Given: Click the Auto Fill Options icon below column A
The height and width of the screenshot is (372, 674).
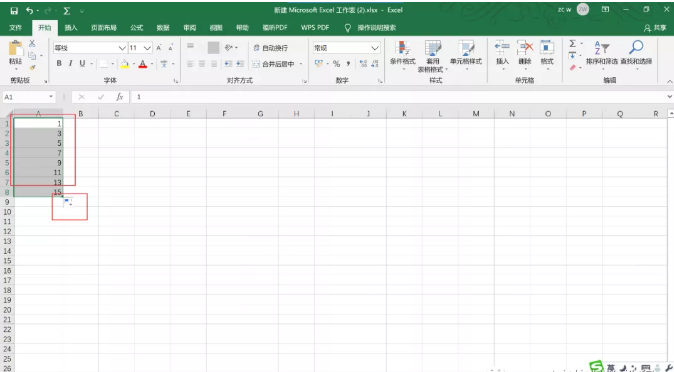Looking at the screenshot, I should [68, 202].
